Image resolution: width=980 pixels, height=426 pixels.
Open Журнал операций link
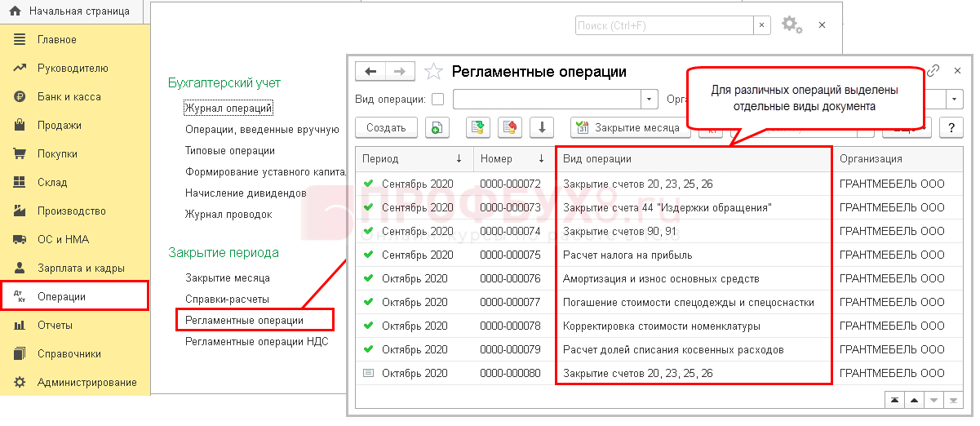point(228,108)
